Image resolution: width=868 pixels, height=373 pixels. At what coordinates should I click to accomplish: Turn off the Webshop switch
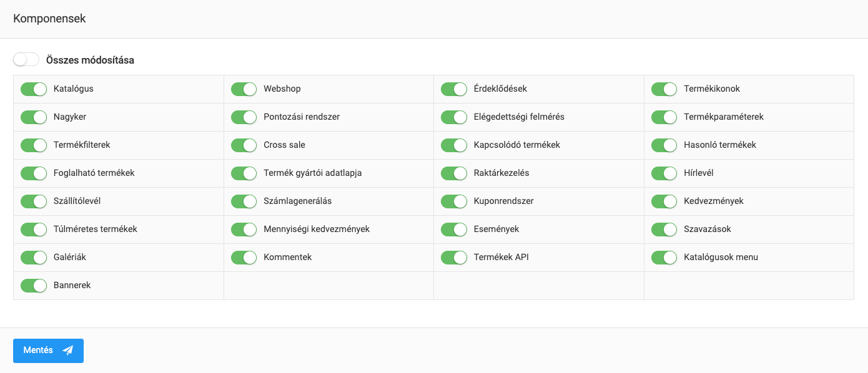click(x=244, y=89)
